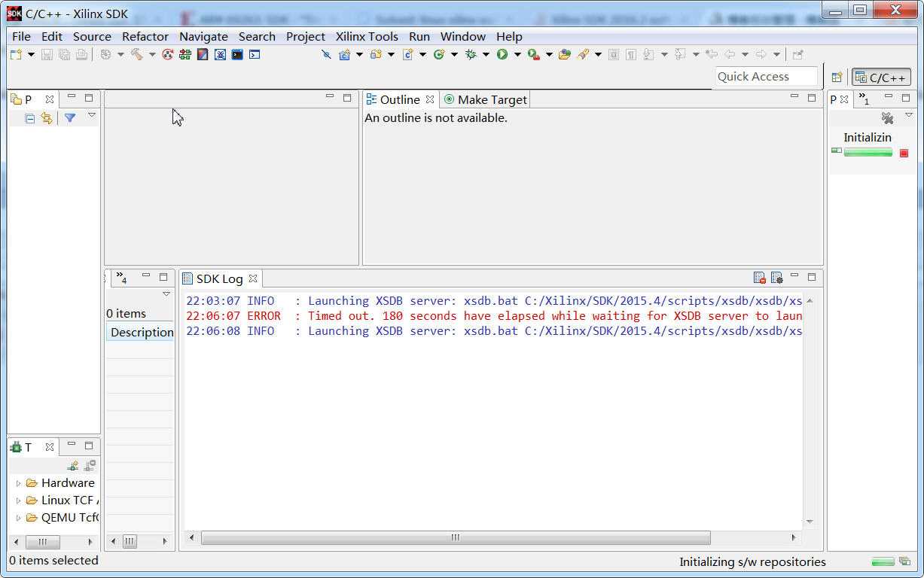Open the Refactor menu
This screenshot has height=578, width=924.
coord(145,36)
